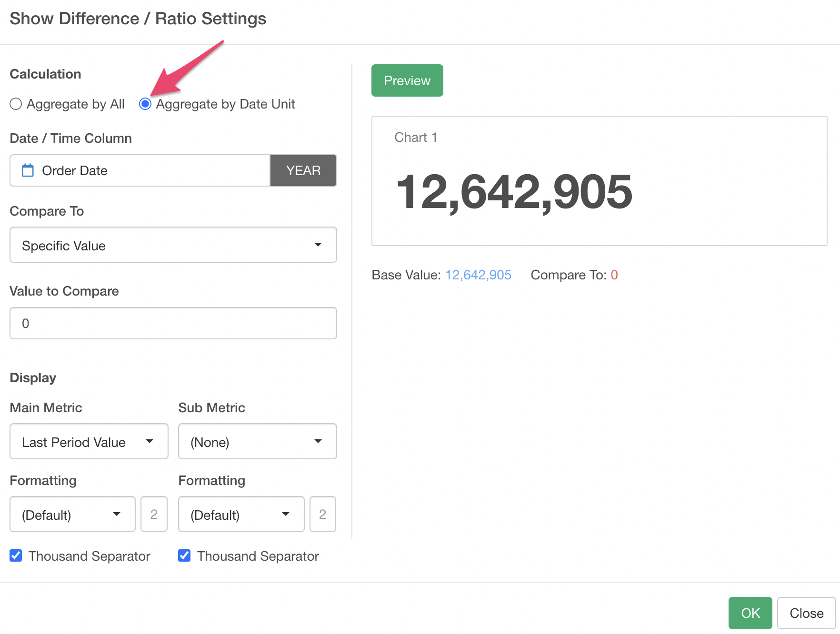Uncheck Main Metric Thousand Separator checkbox
The image size is (840, 634).
pos(16,555)
